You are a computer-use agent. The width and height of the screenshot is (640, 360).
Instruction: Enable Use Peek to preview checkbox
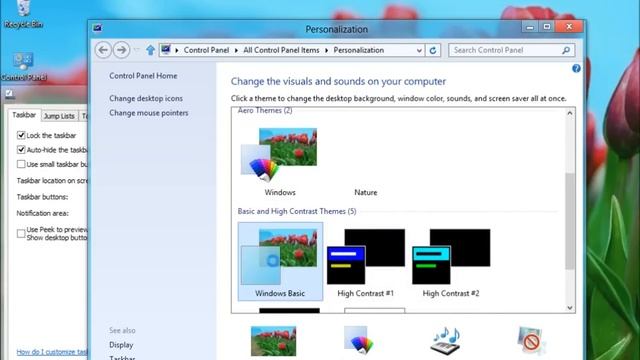point(21,233)
